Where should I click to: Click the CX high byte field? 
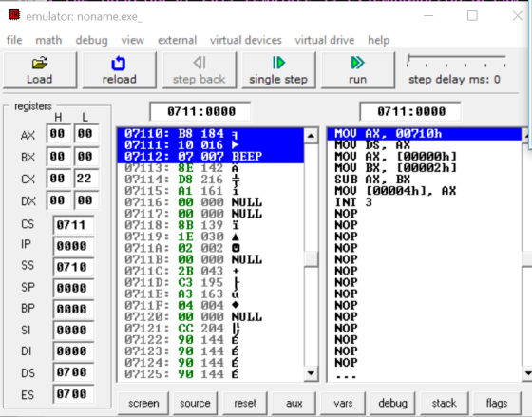(x=58, y=179)
